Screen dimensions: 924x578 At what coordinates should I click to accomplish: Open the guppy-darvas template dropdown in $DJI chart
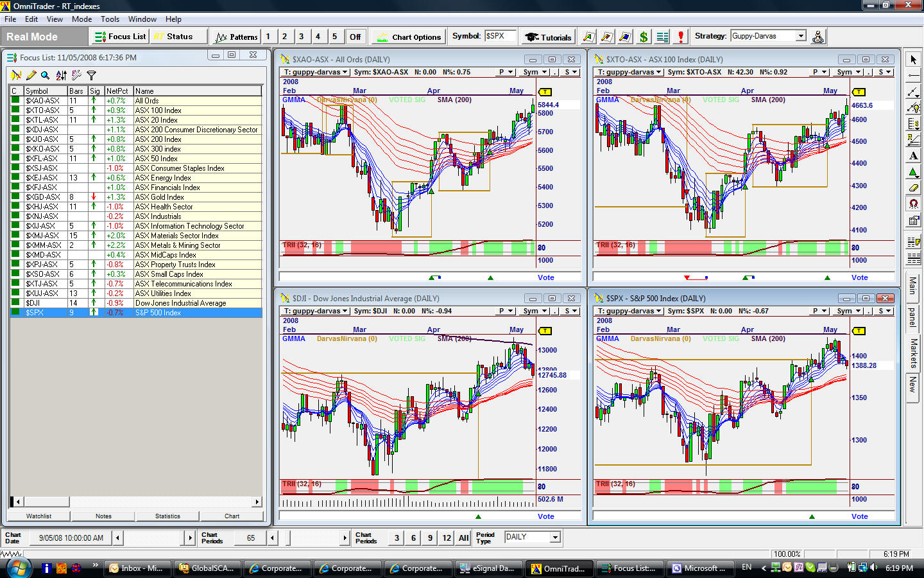316,311
